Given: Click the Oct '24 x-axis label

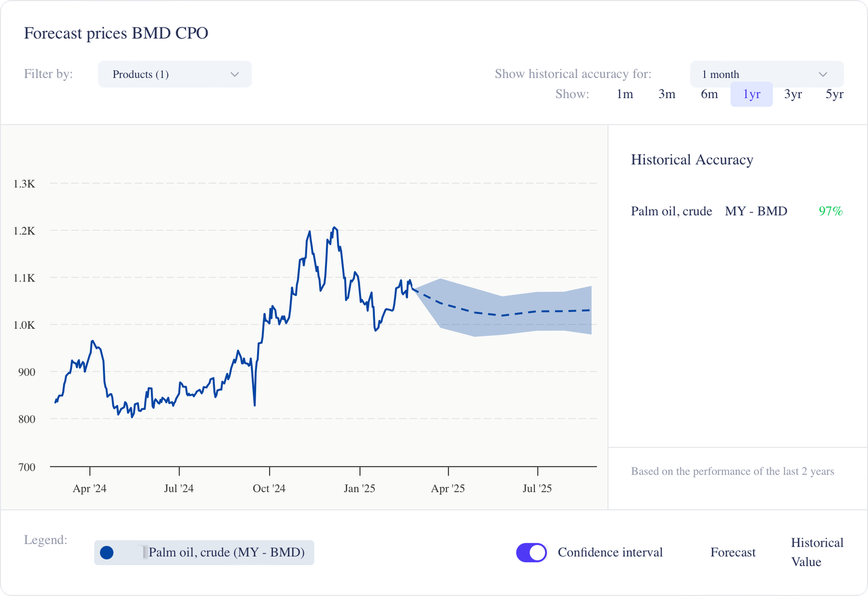Looking at the screenshot, I should [x=269, y=489].
